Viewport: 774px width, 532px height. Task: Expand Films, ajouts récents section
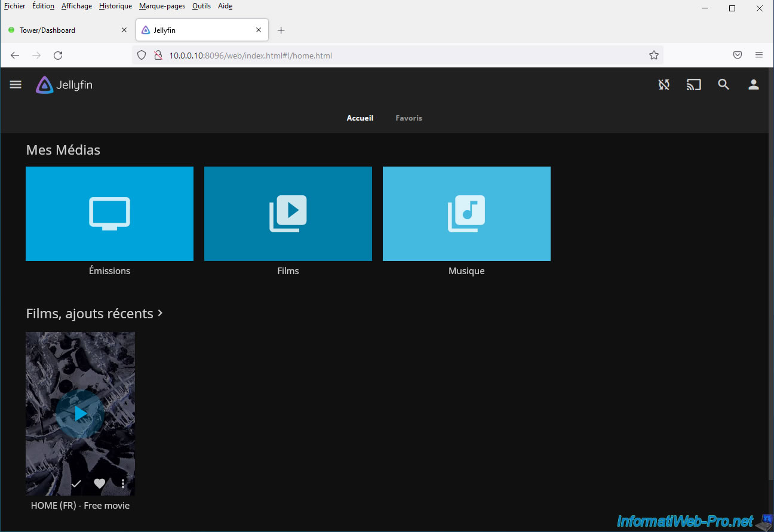[x=94, y=313]
